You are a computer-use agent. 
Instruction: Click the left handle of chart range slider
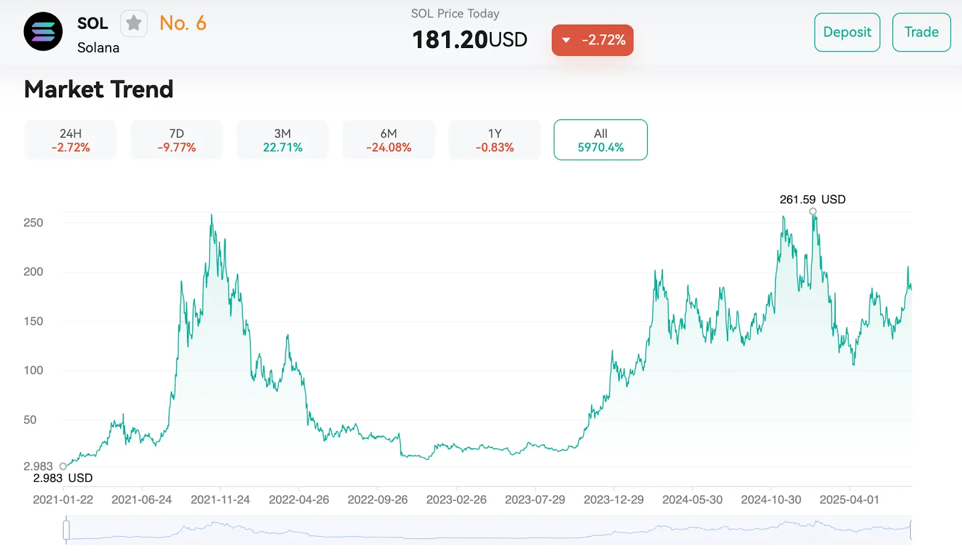pos(66,530)
